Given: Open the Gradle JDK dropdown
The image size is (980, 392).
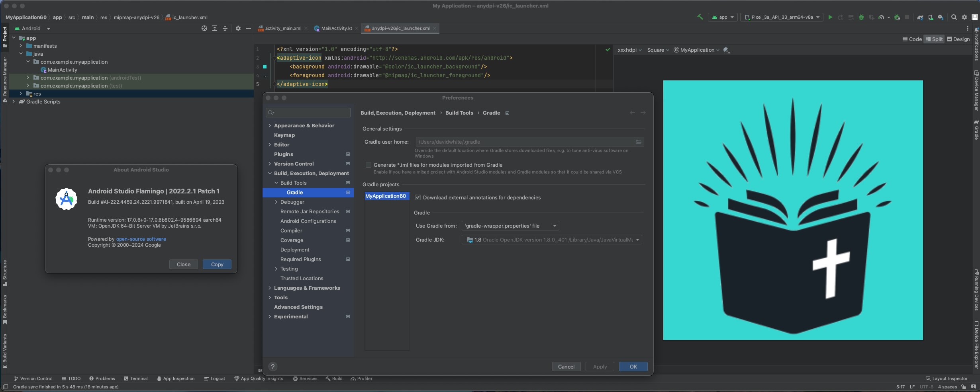Looking at the screenshot, I should (552, 240).
